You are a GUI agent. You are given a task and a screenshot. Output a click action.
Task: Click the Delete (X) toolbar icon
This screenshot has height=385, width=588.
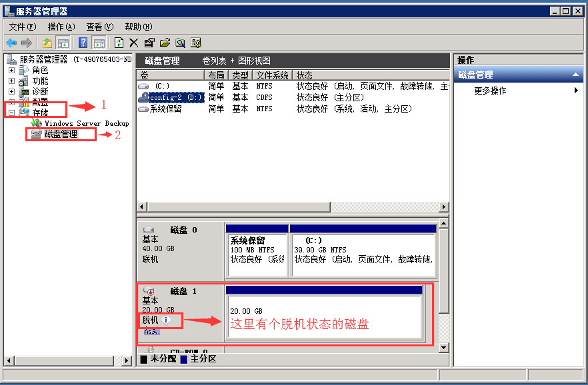click(134, 42)
